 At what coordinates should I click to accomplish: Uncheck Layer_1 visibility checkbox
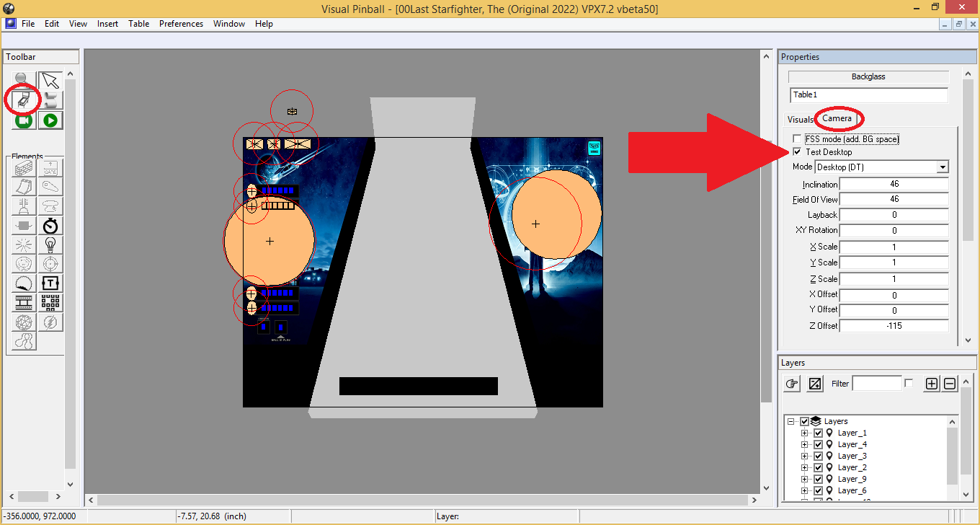tap(818, 433)
